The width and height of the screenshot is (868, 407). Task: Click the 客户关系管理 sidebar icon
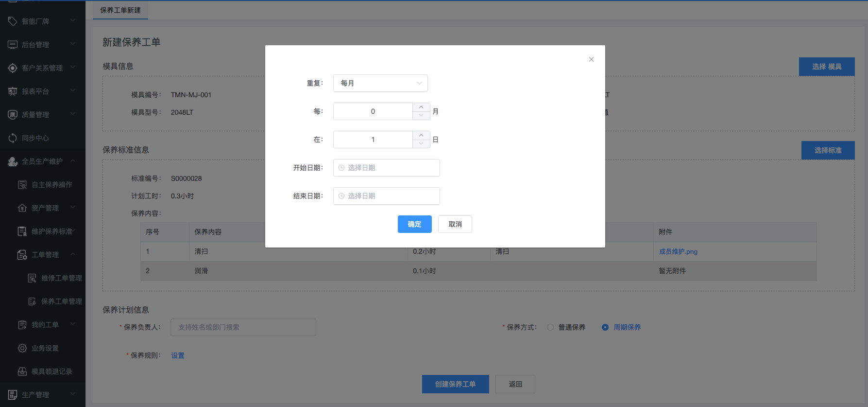click(x=13, y=68)
